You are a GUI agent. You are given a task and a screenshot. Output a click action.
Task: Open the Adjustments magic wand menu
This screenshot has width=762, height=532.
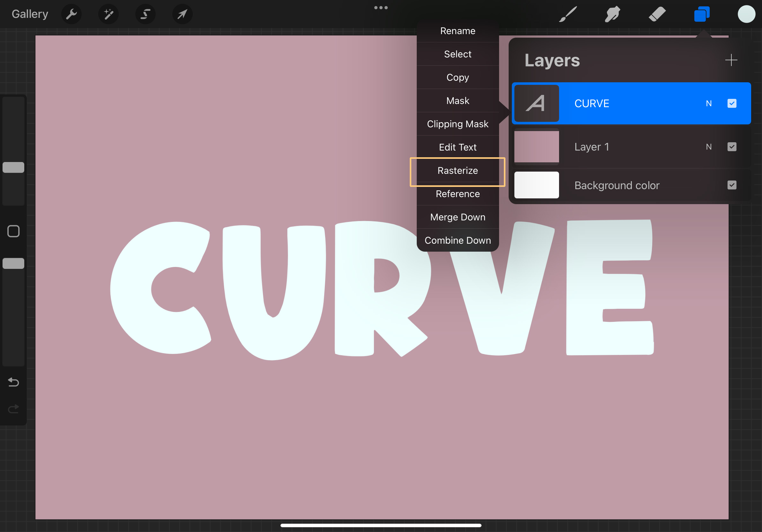pos(108,14)
